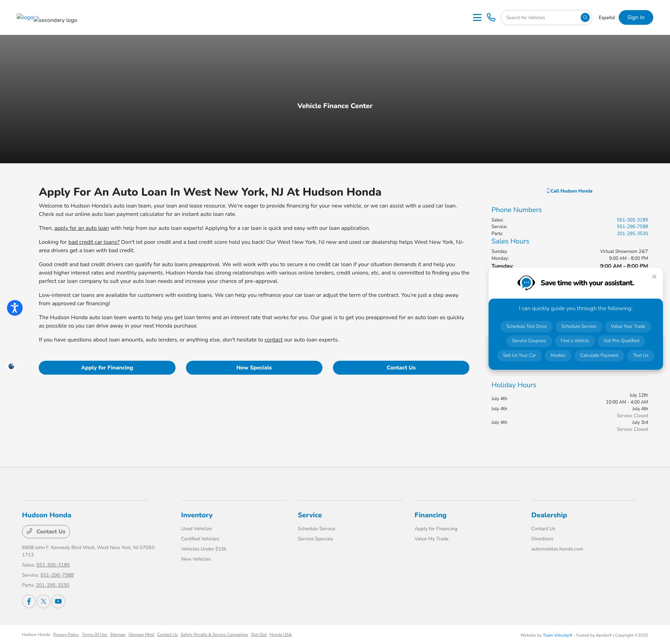Click bottom-bar Contact Us link
Viewport: 670px width, 644px height.
(x=167, y=635)
